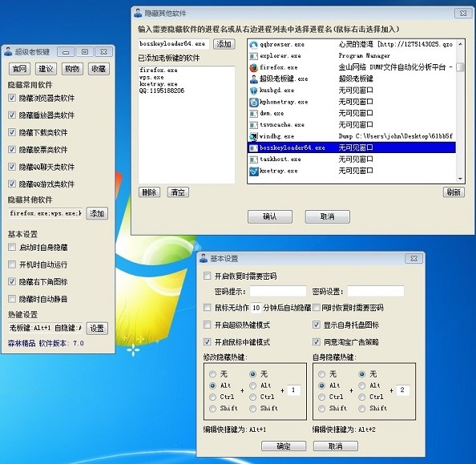This screenshot has width=476, height=464.
Task: Select Shift as second 修改隐藏热键 modifier
Action: tap(253, 409)
